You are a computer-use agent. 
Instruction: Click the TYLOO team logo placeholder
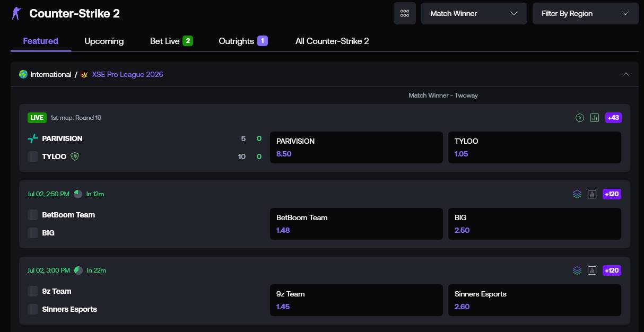coord(33,156)
